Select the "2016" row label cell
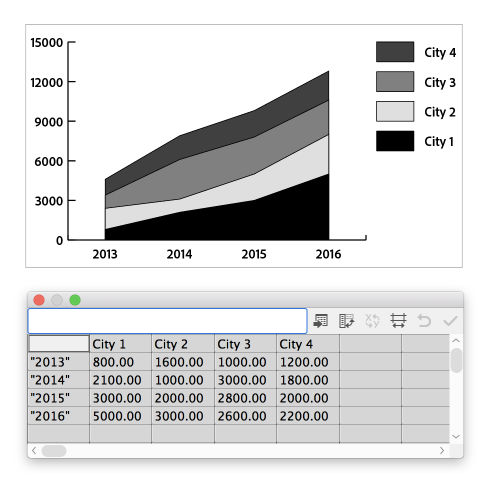 pyautogui.click(x=59, y=416)
